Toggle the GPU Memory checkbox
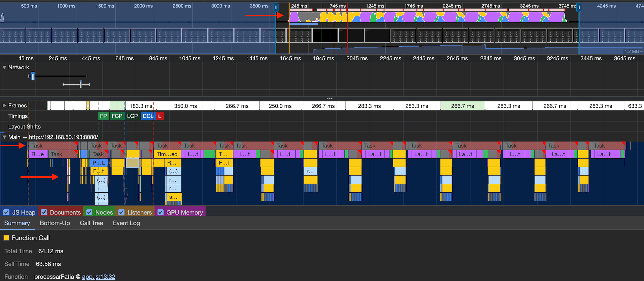Screen dimensions: 644x281 (x=160, y=212)
